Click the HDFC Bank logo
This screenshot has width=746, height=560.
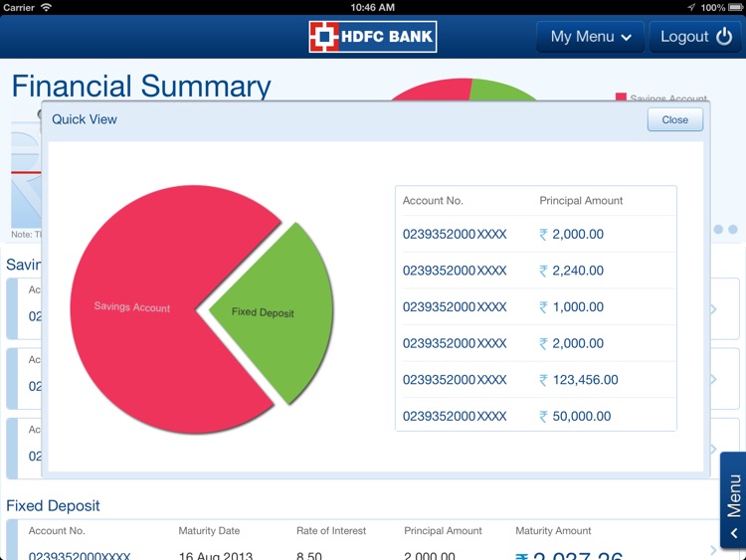[x=372, y=37]
